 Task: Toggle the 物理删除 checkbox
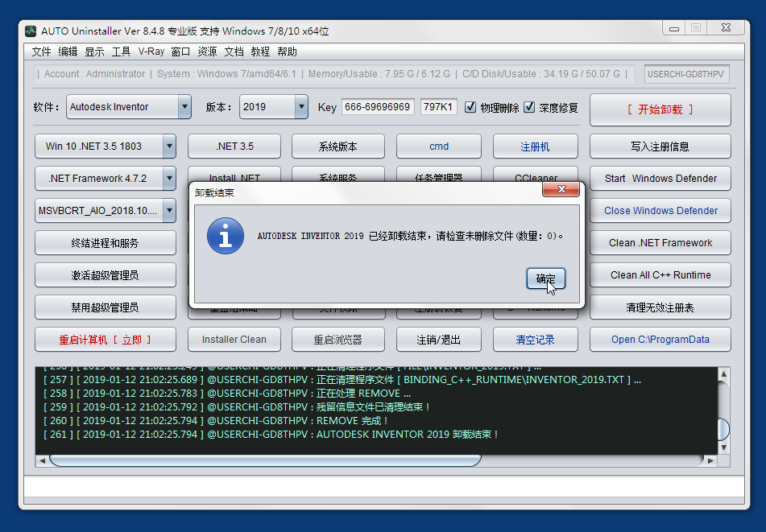point(470,107)
